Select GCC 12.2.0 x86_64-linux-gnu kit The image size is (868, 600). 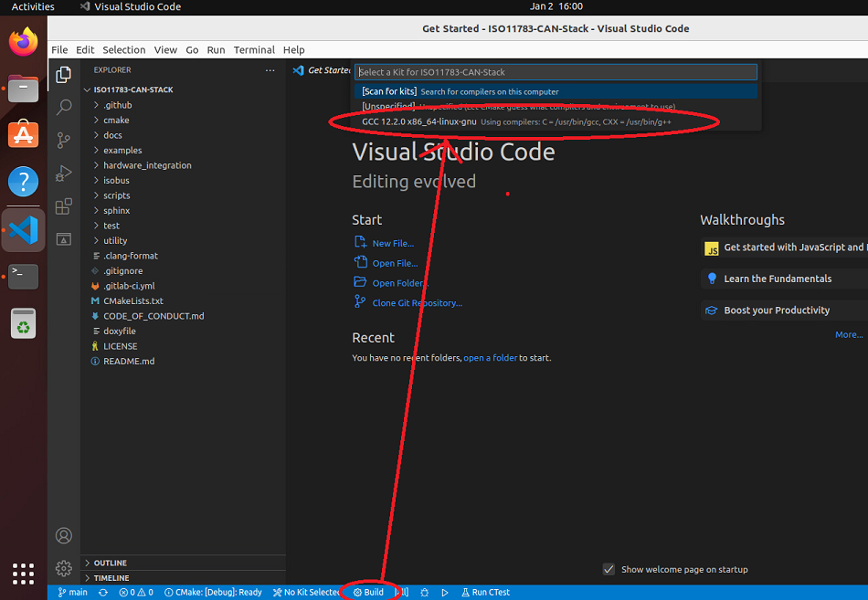tap(556, 121)
